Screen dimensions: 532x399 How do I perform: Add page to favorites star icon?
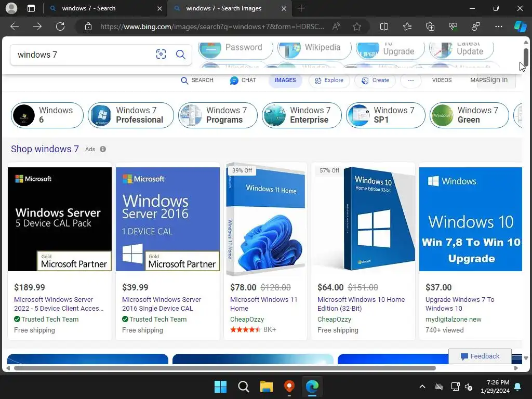pyautogui.click(x=356, y=26)
